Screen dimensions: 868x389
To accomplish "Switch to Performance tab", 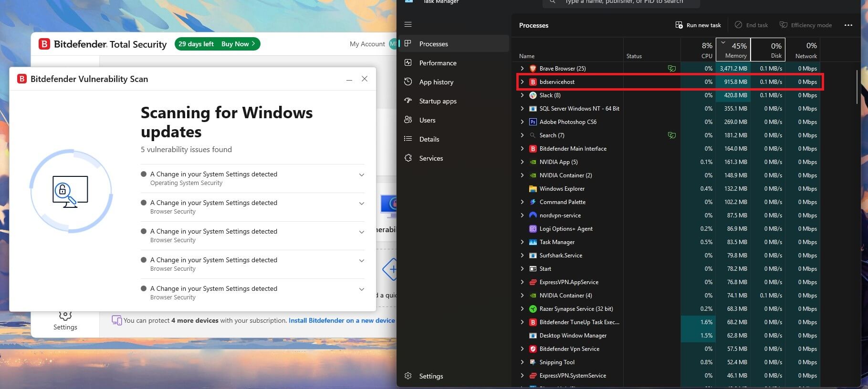I will click(454, 63).
